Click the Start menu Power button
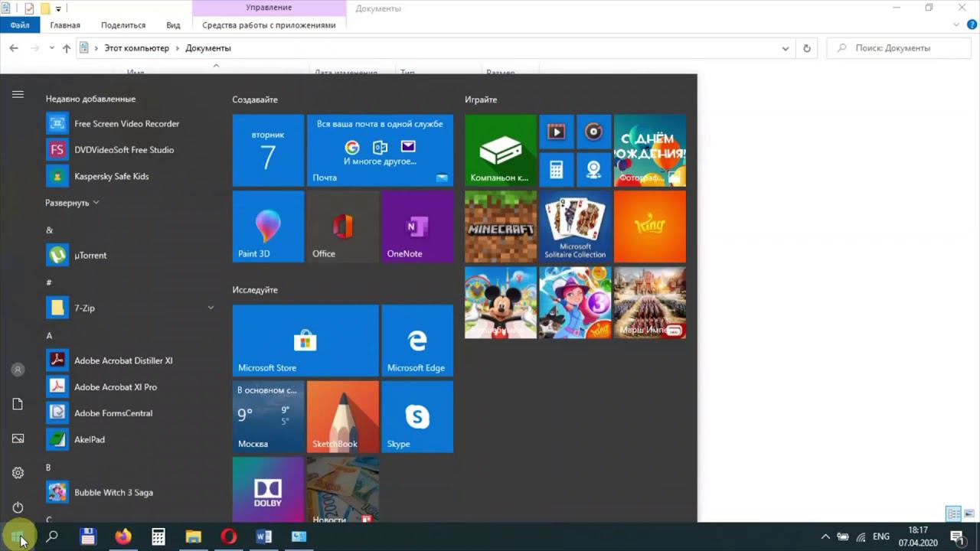980x551 pixels. (x=18, y=507)
